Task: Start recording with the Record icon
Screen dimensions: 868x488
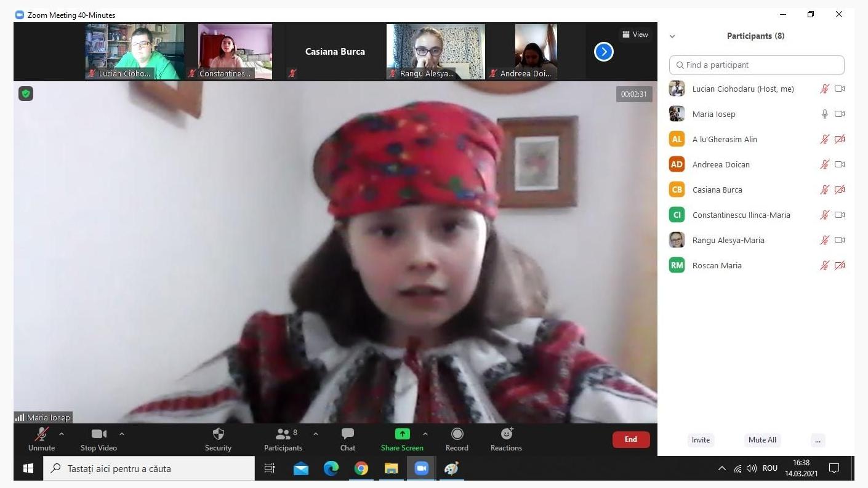Action: (x=457, y=434)
